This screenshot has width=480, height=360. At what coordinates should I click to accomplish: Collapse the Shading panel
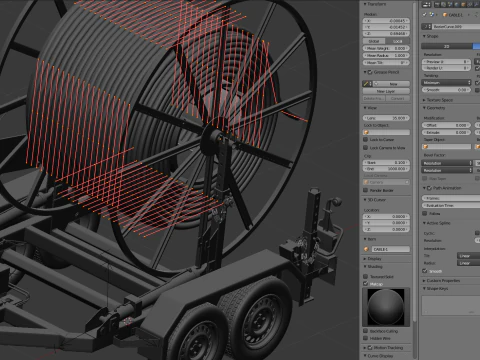click(365, 266)
